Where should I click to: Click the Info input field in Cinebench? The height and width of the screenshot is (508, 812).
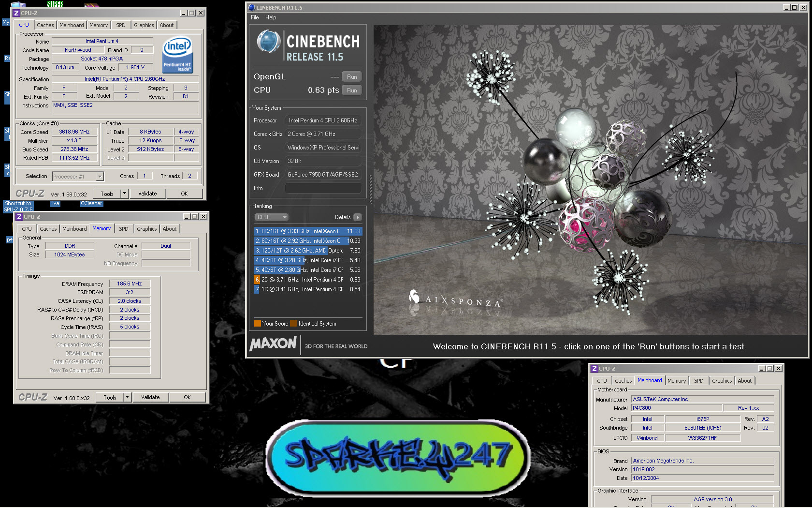(x=323, y=188)
